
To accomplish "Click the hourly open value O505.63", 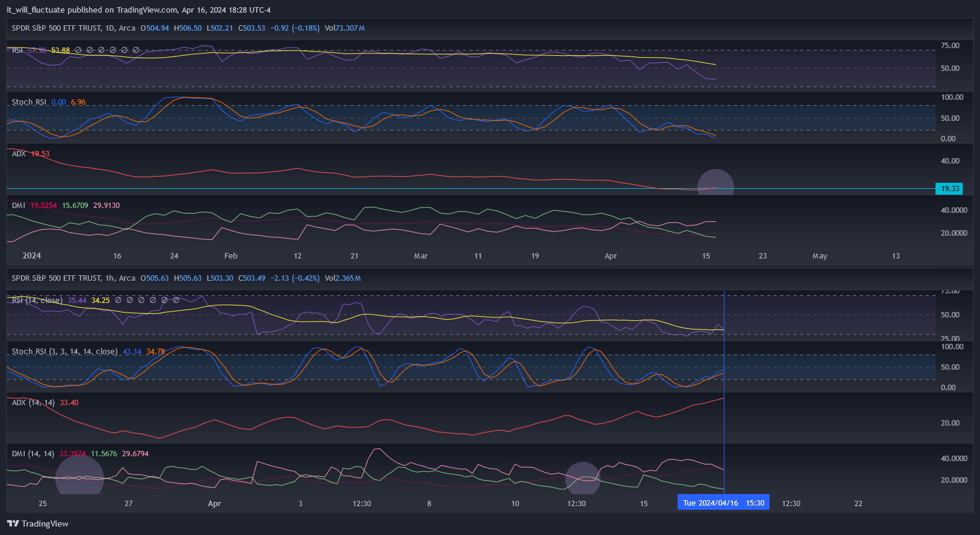I will 155,278.
